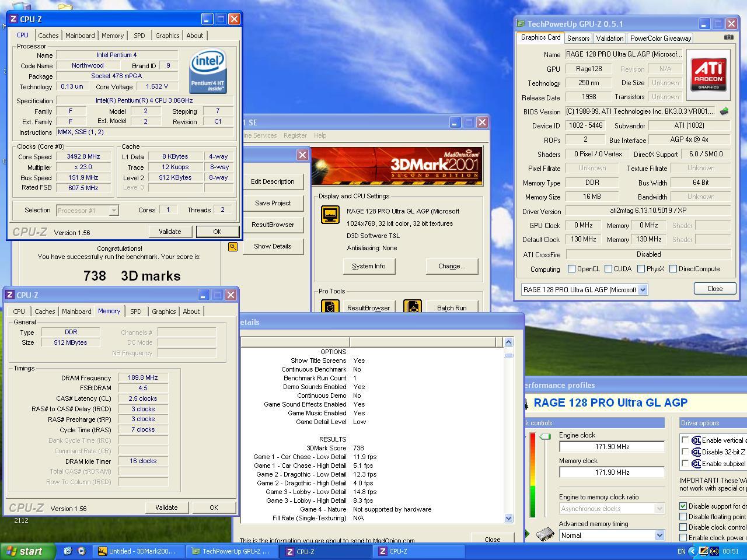Screen dimensions: 747x560
Task: Open the SPD tab in lower CPU-Z window
Action: click(x=136, y=311)
